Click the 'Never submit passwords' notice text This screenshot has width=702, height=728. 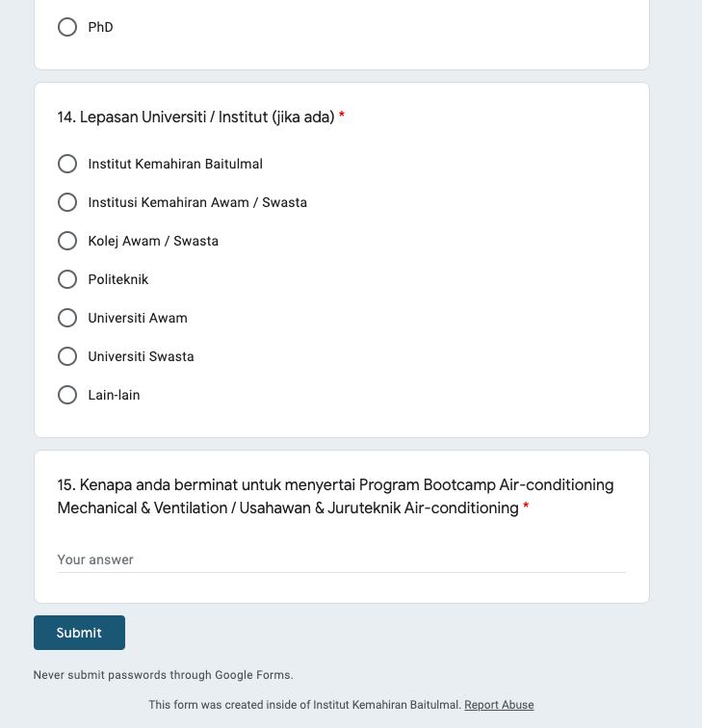(163, 675)
